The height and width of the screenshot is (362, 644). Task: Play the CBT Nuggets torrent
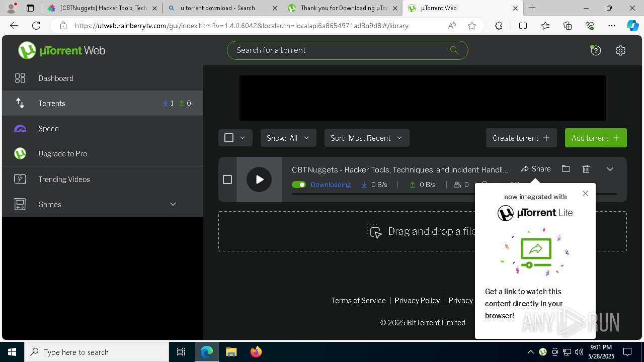coord(259,179)
